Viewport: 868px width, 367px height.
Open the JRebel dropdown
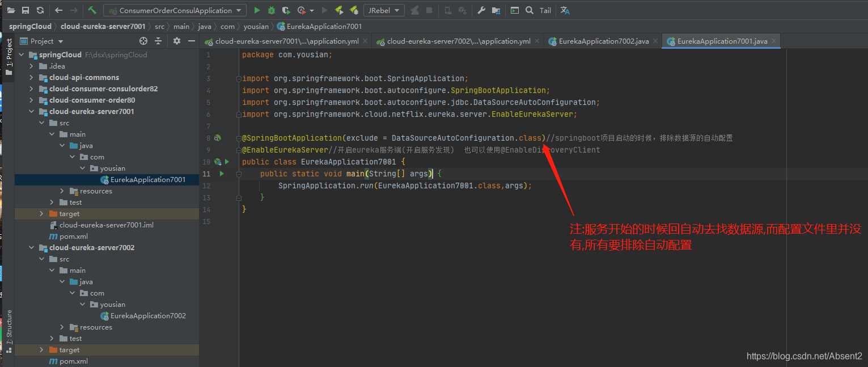[x=384, y=10]
